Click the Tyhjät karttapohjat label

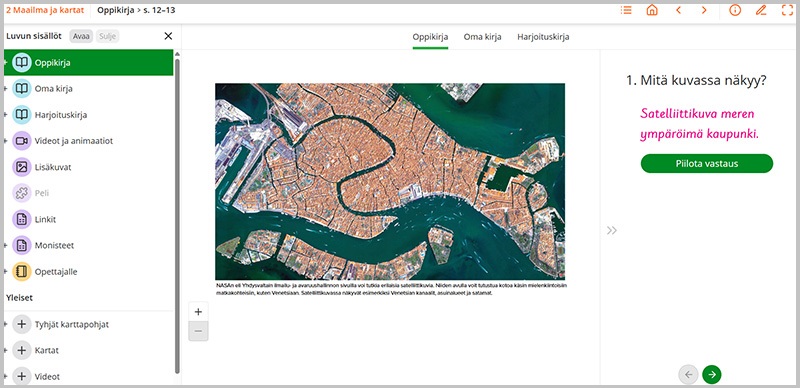pos(71,324)
